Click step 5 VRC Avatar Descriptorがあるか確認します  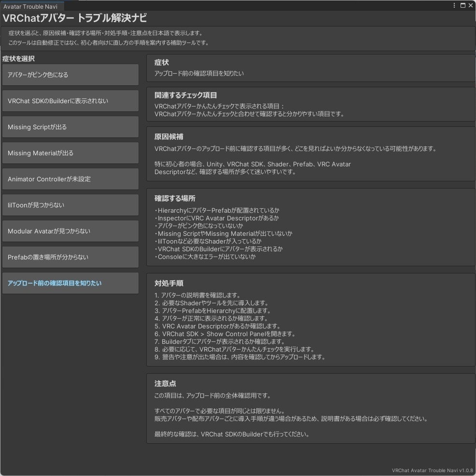[x=217, y=326]
